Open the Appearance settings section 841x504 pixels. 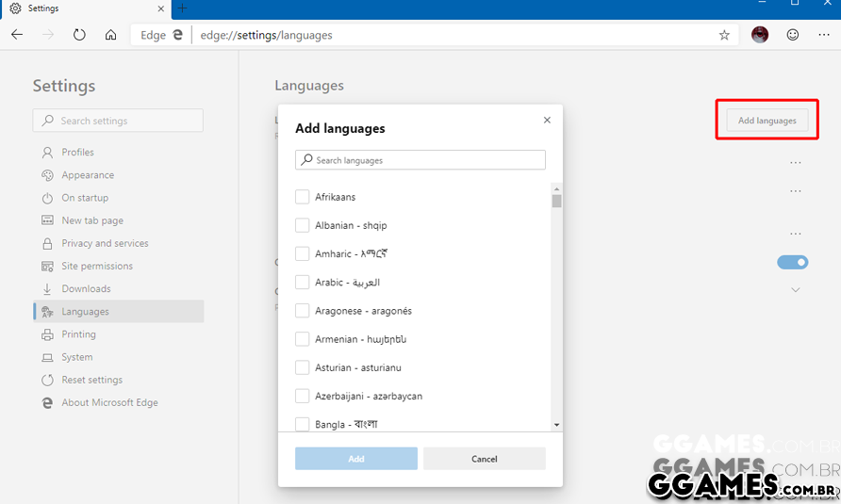pyautogui.click(x=88, y=175)
